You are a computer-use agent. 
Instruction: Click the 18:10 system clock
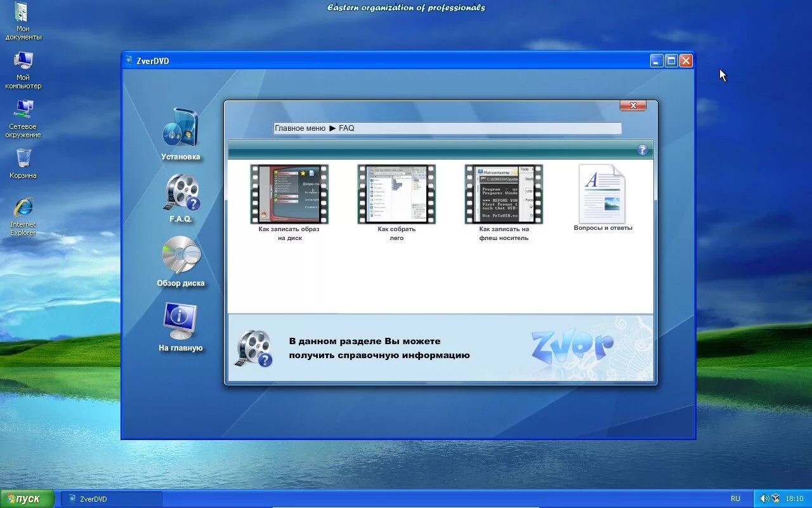794,499
